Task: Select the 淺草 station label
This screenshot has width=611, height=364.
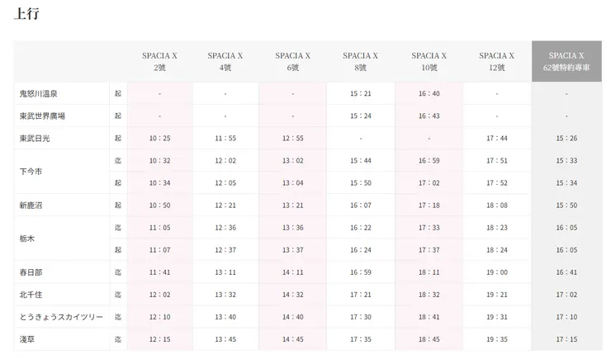Action: point(26,338)
